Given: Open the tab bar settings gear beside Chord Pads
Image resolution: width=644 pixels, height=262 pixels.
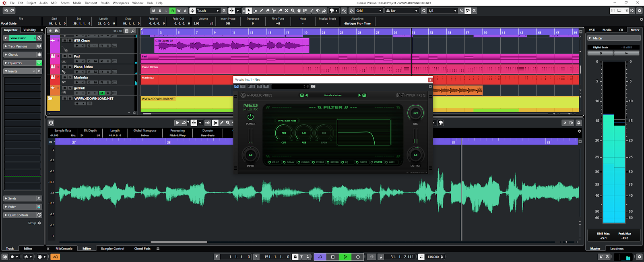Looking at the screenshot, I should (x=158, y=249).
